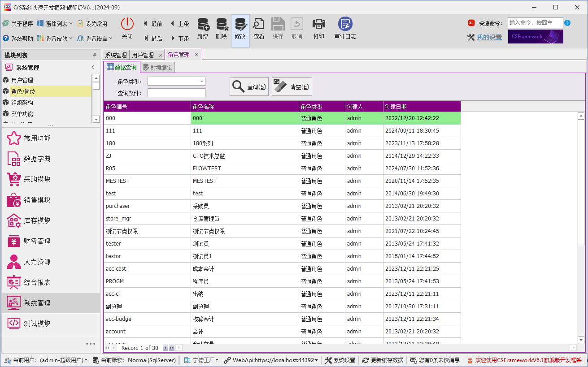Click 设为常用 to mark as favorite
Viewport: 588px width, 367px height.
pos(92,24)
